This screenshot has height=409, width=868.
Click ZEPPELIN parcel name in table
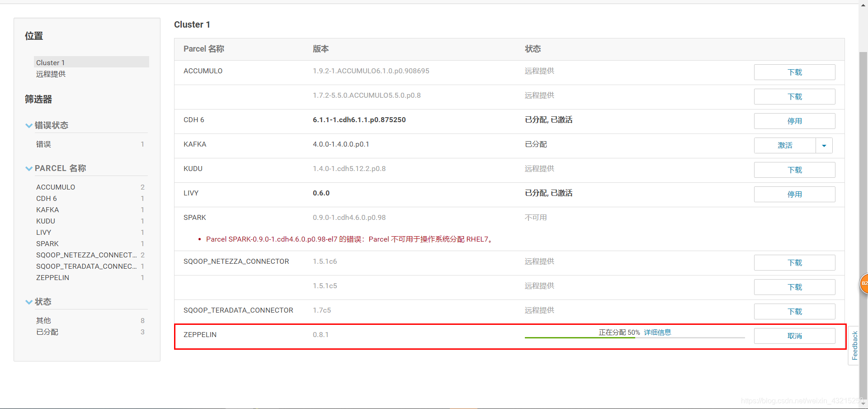(200, 335)
